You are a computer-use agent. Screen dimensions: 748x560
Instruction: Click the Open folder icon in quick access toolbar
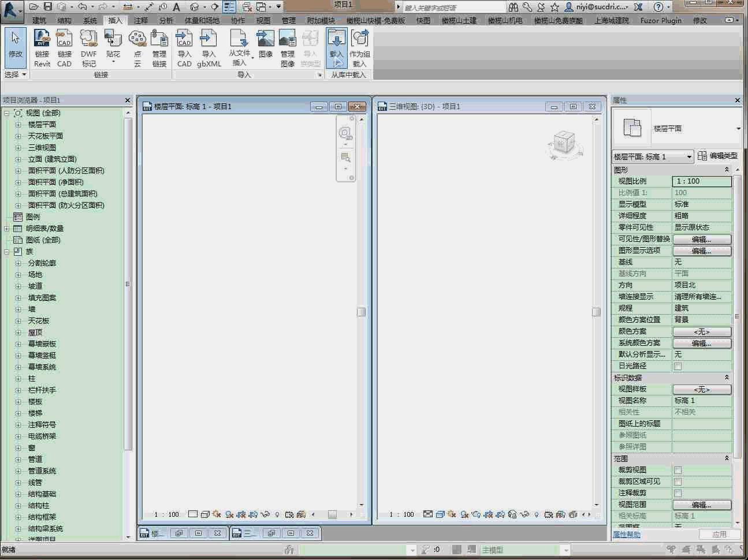(x=34, y=6)
